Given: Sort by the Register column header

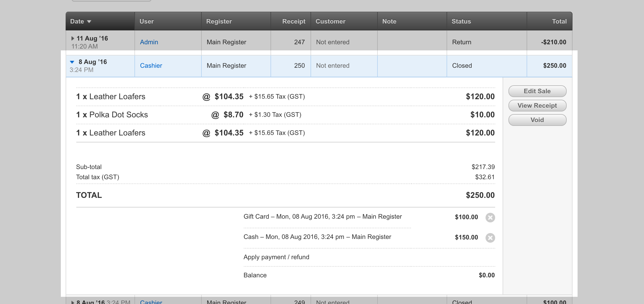Looking at the screenshot, I should (219, 21).
